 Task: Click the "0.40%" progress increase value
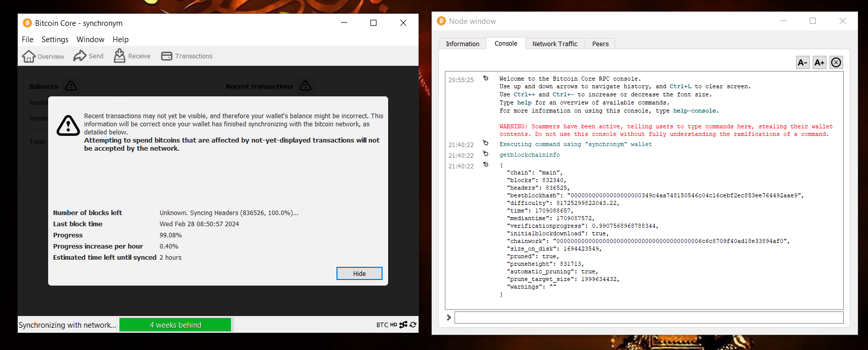point(169,247)
